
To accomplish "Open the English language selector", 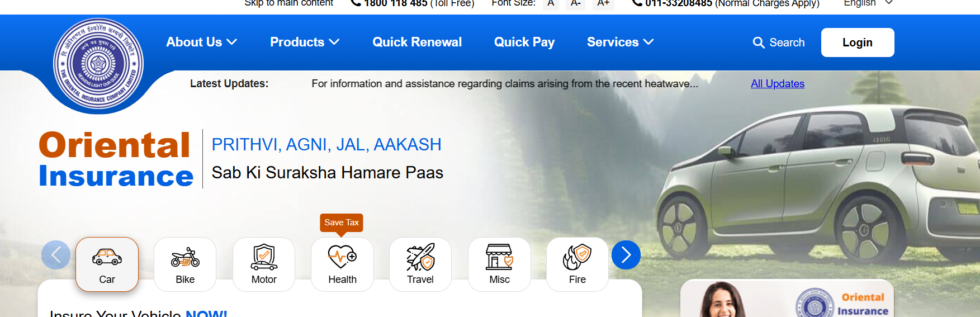I will [868, 3].
